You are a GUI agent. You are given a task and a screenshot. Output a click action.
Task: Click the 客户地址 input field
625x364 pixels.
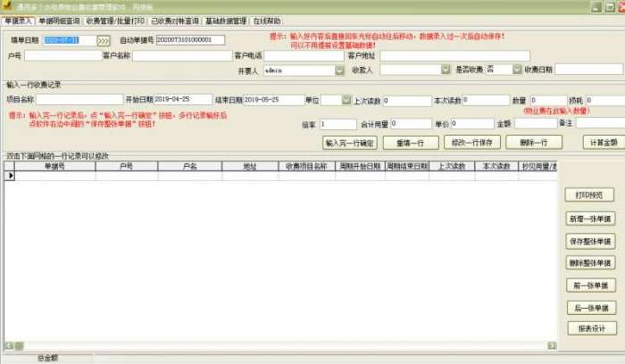tap(454, 55)
